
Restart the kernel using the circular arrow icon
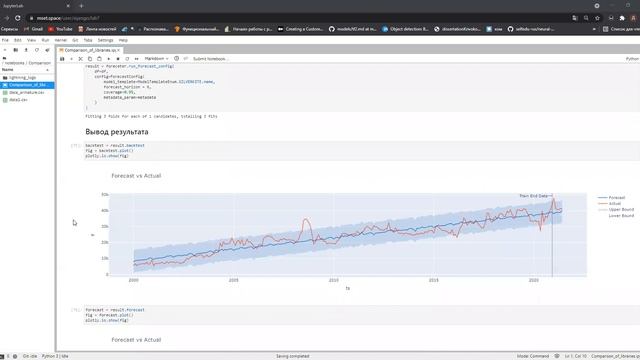(x=127, y=59)
